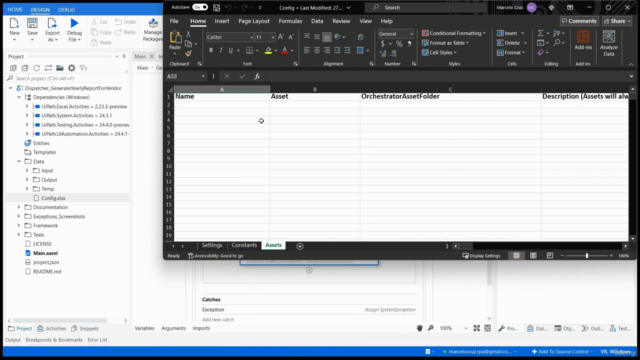Click the Page Layout view status icon
This screenshot has height=360, width=640.
point(533,256)
